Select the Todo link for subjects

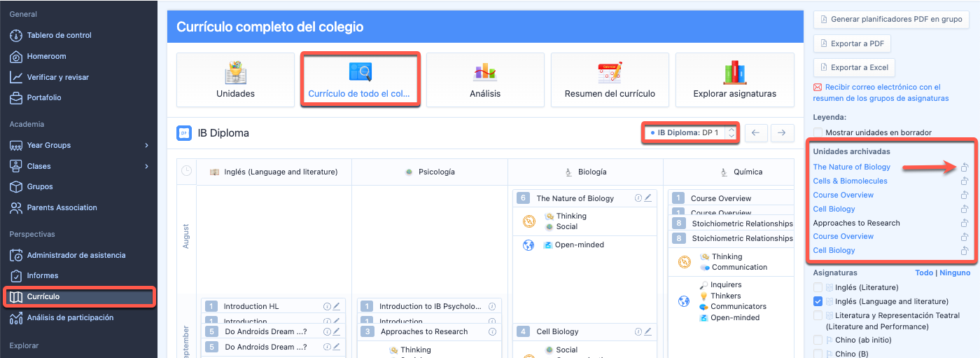point(923,273)
